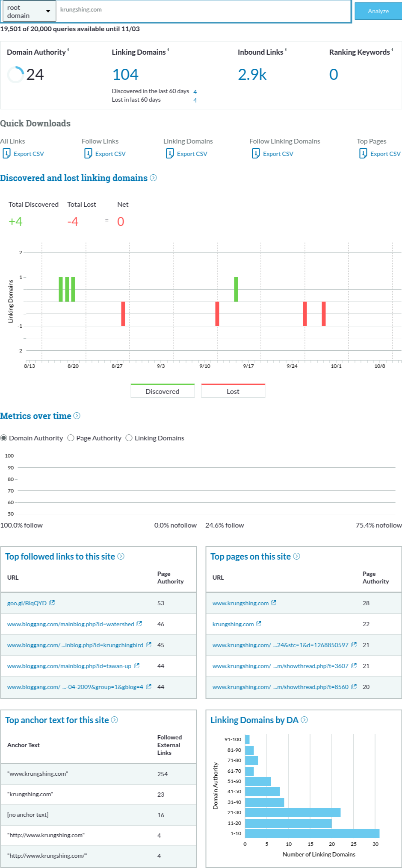Image resolution: width=402 pixels, height=868 pixels.
Task: Open external link icon beside www.krungshing.com page
Action: click(274, 603)
